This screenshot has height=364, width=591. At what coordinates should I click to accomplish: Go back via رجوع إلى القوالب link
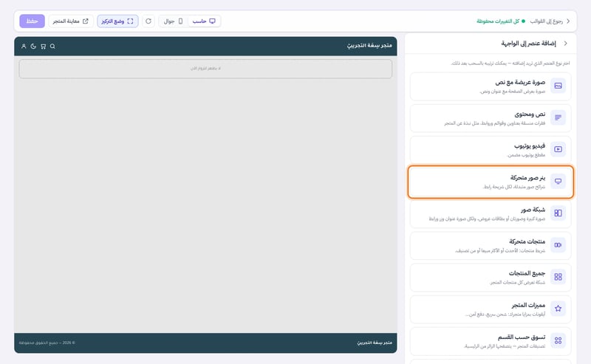[546, 21]
